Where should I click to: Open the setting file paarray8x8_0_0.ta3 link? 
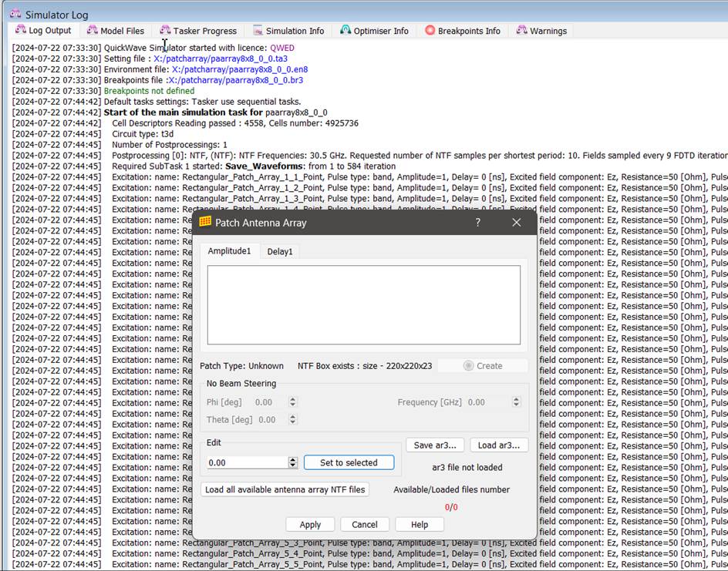221,59
